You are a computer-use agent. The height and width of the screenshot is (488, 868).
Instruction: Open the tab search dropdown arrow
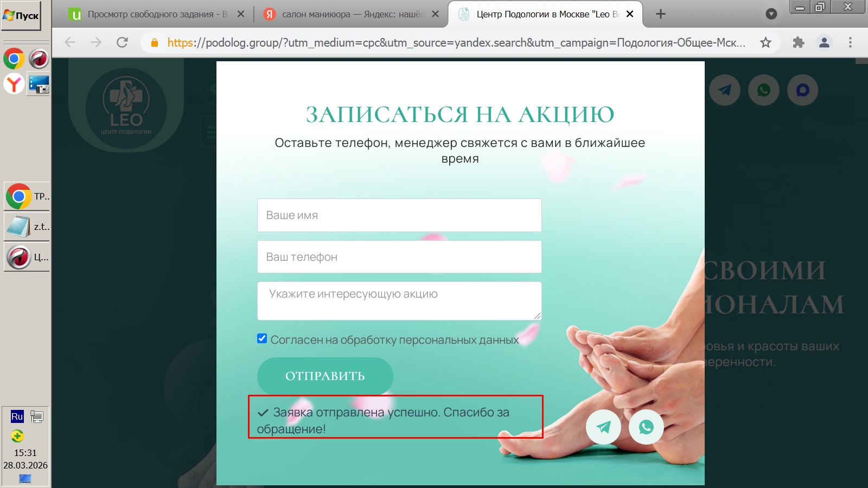[771, 14]
